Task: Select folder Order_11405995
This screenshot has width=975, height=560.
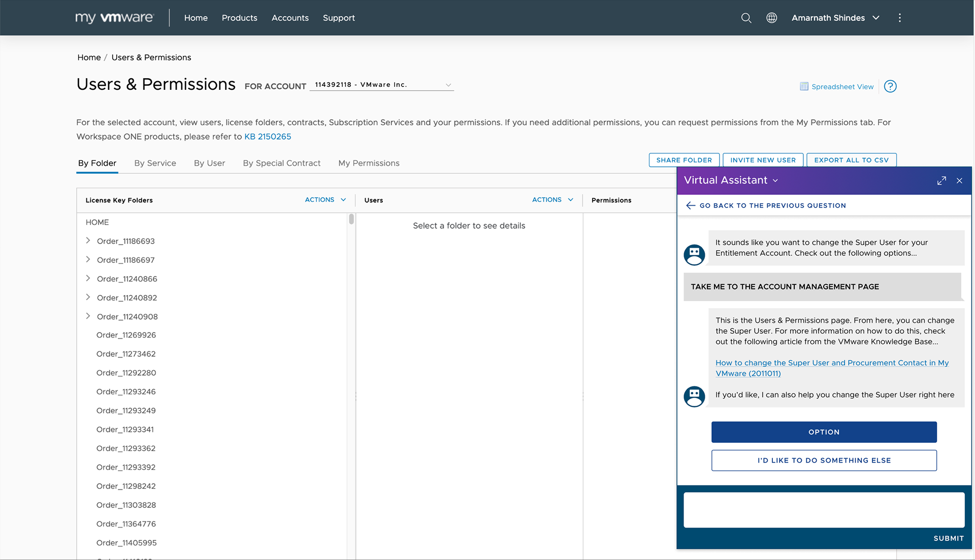Action: click(126, 543)
